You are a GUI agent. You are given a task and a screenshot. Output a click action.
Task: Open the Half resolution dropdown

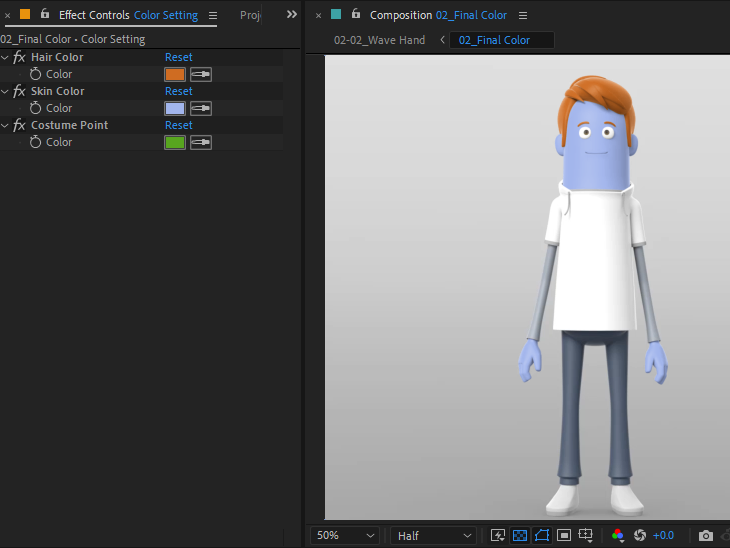tap(433, 535)
